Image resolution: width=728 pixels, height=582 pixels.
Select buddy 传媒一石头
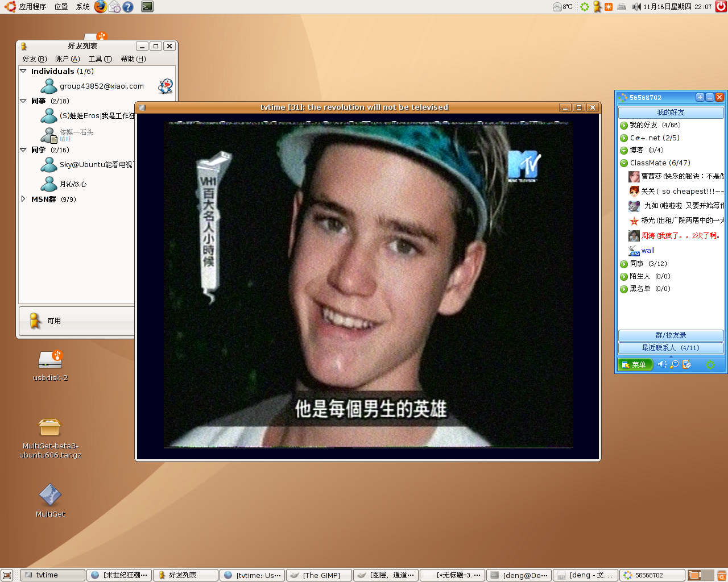click(x=77, y=135)
